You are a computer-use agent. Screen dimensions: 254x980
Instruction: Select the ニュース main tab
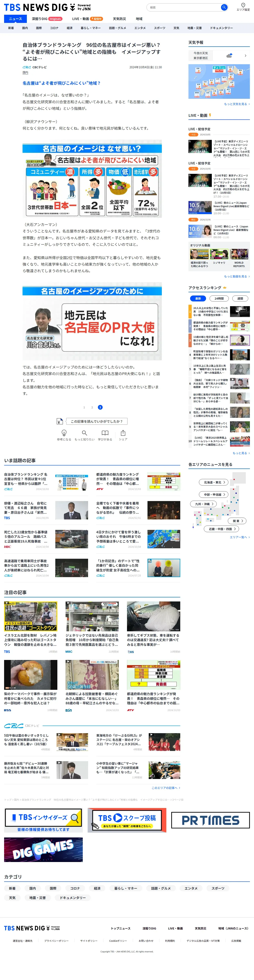(15, 19)
